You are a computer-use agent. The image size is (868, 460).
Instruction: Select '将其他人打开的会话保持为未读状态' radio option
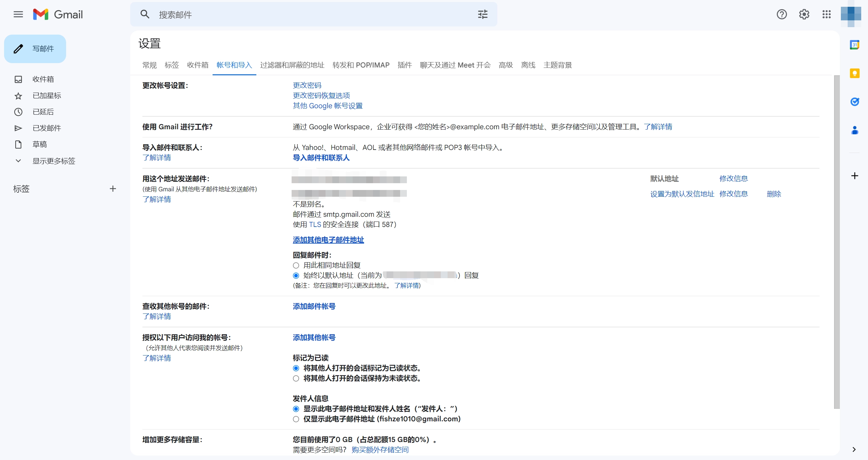point(296,378)
